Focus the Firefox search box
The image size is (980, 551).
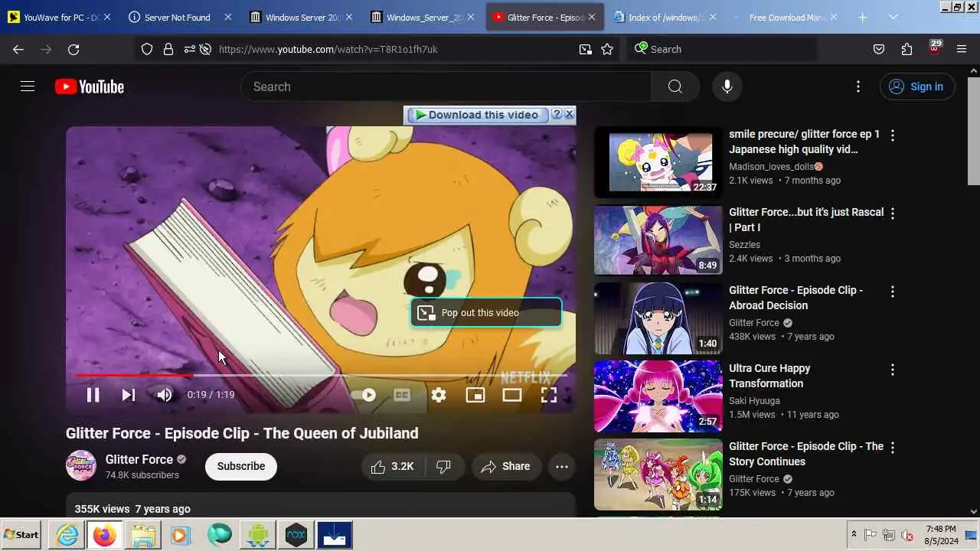click(x=721, y=49)
